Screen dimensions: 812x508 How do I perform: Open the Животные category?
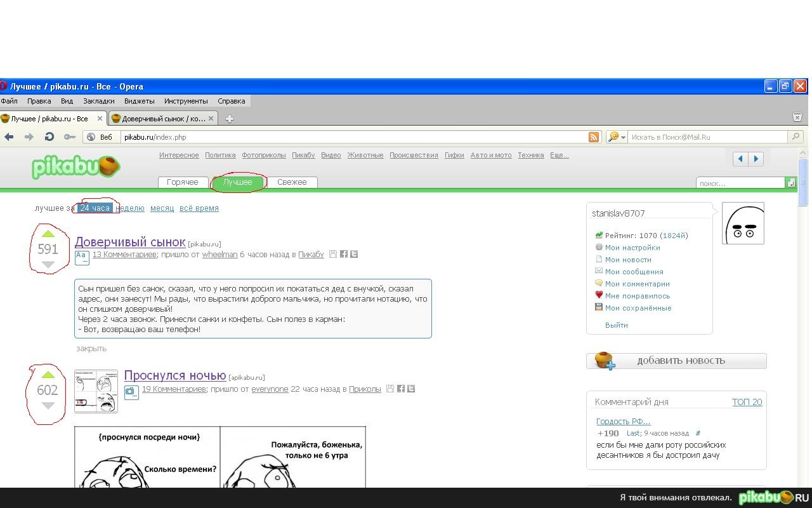365,155
